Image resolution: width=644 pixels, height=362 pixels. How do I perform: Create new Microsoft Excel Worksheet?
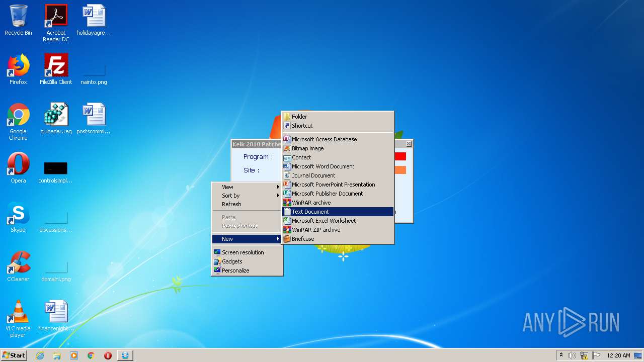coord(338,221)
